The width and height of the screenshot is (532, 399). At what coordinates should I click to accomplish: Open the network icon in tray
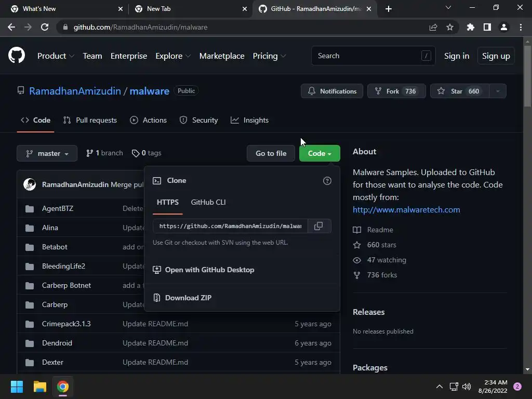(x=454, y=387)
